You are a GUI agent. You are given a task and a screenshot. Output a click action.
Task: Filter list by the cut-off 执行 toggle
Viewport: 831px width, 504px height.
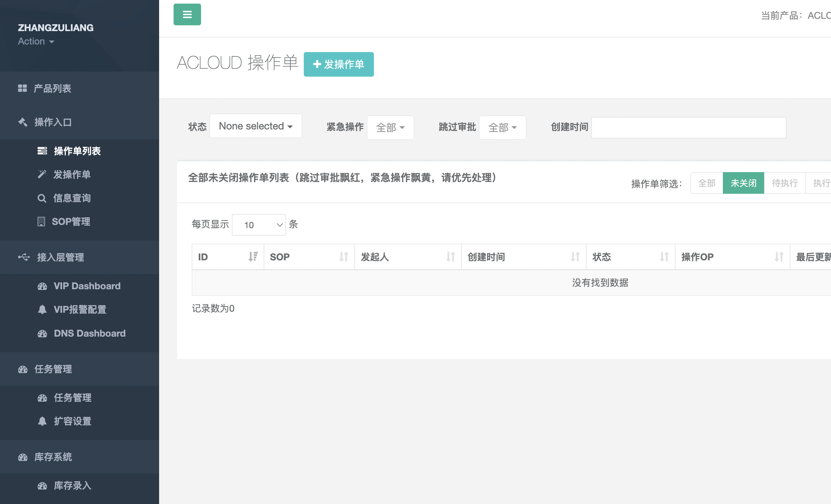pos(818,183)
